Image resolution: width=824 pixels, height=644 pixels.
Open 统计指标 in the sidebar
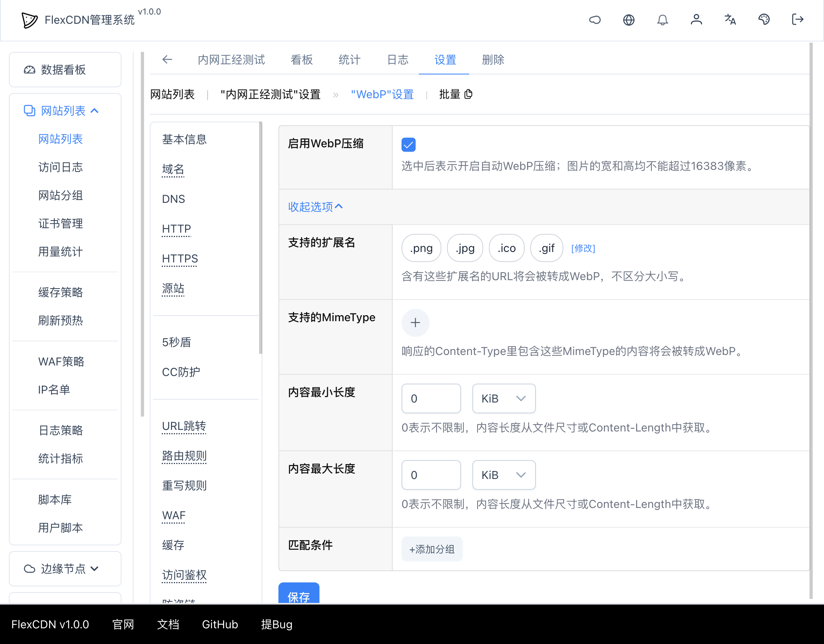pos(60,458)
